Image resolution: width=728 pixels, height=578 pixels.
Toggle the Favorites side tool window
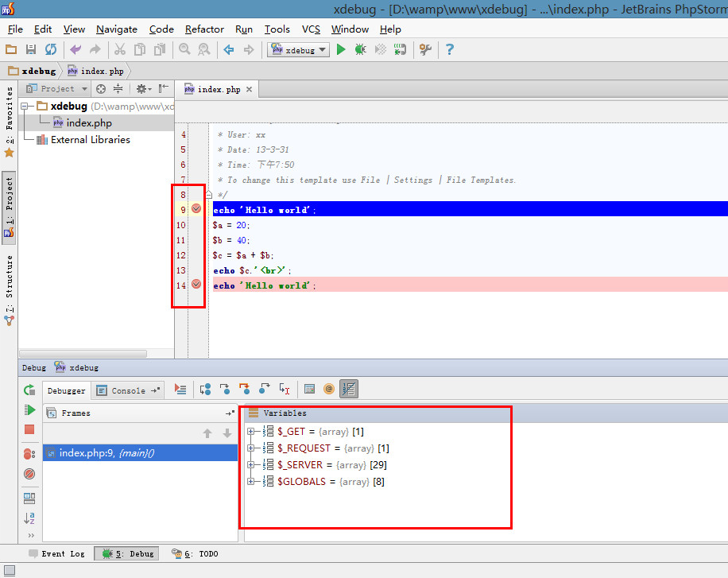pos(10,121)
